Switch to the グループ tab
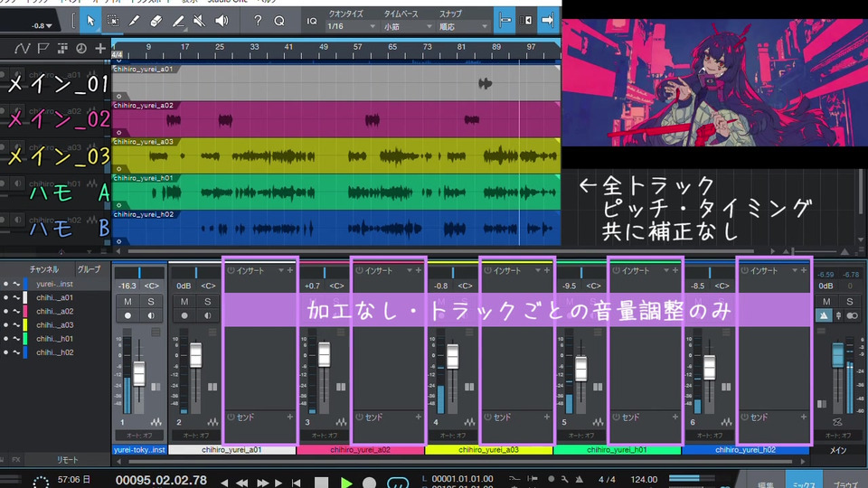The width and height of the screenshot is (868, 488). [89, 269]
